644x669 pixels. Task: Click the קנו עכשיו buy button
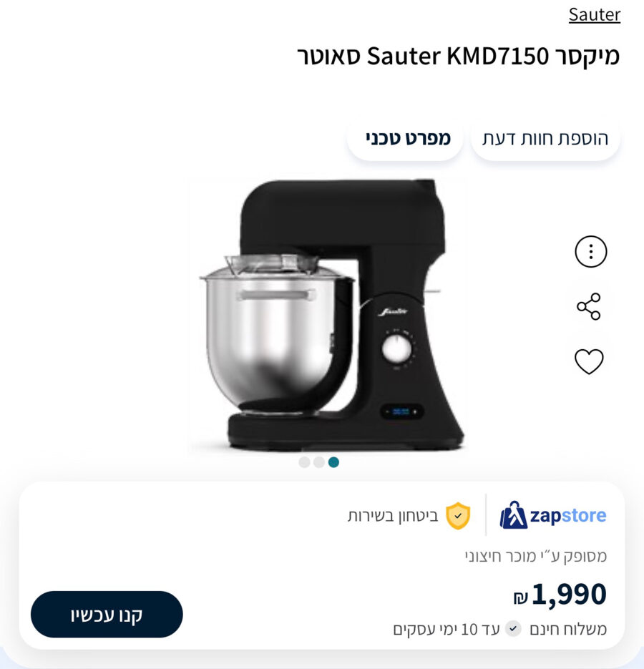point(107,615)
